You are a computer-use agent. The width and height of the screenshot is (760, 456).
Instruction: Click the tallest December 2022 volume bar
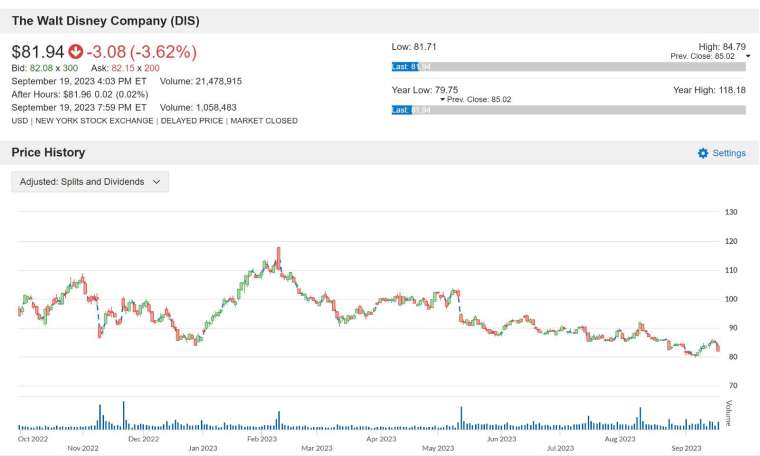124,416
